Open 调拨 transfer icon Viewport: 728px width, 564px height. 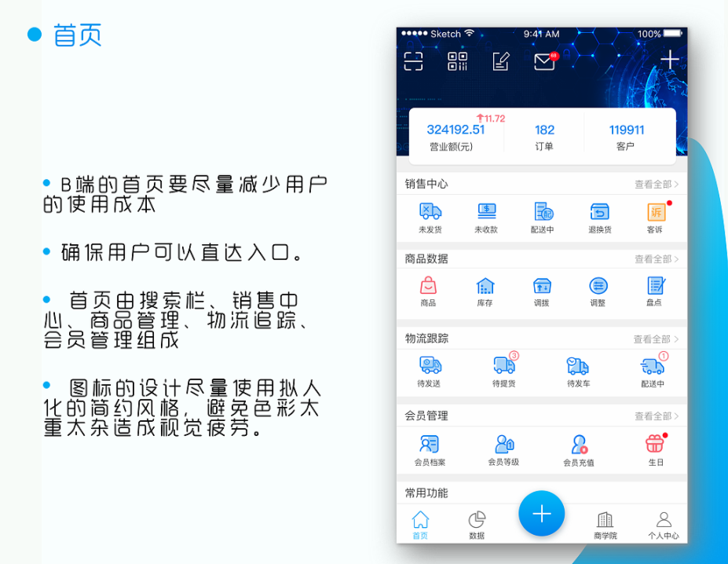click(542, 286)
